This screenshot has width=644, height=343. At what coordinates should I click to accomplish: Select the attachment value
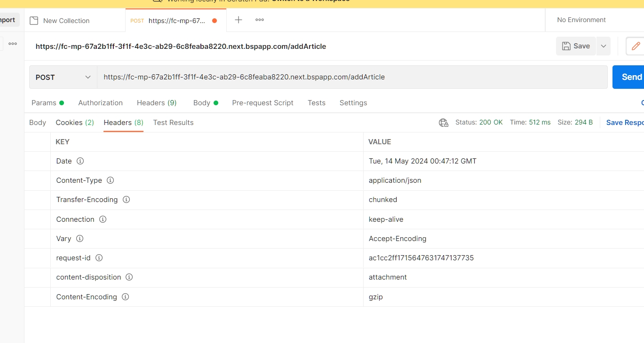pyautogui.click(x=388, y=277)
